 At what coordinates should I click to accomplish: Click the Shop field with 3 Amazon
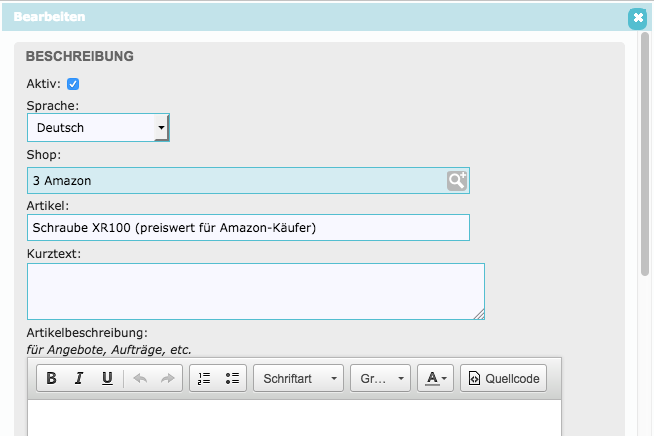click(x=235, y=180)
